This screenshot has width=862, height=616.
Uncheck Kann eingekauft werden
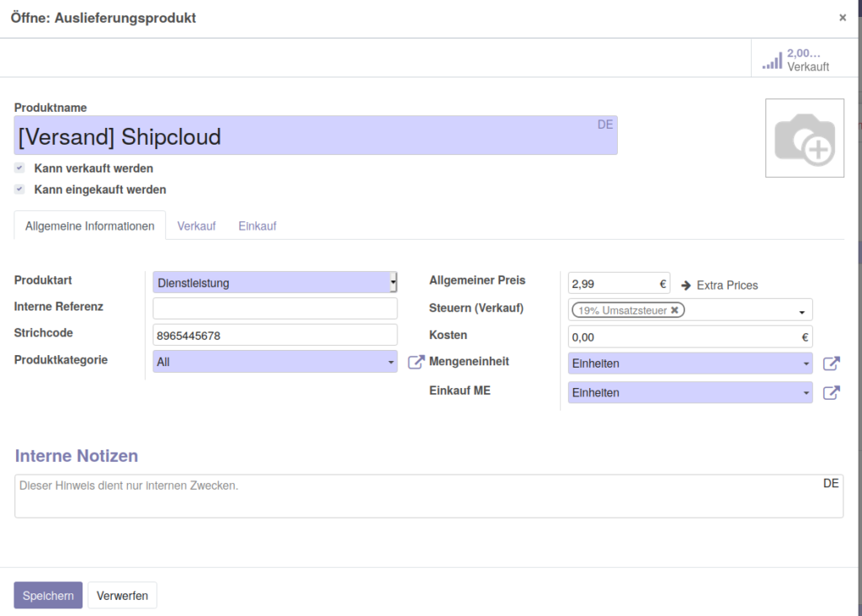19,189
